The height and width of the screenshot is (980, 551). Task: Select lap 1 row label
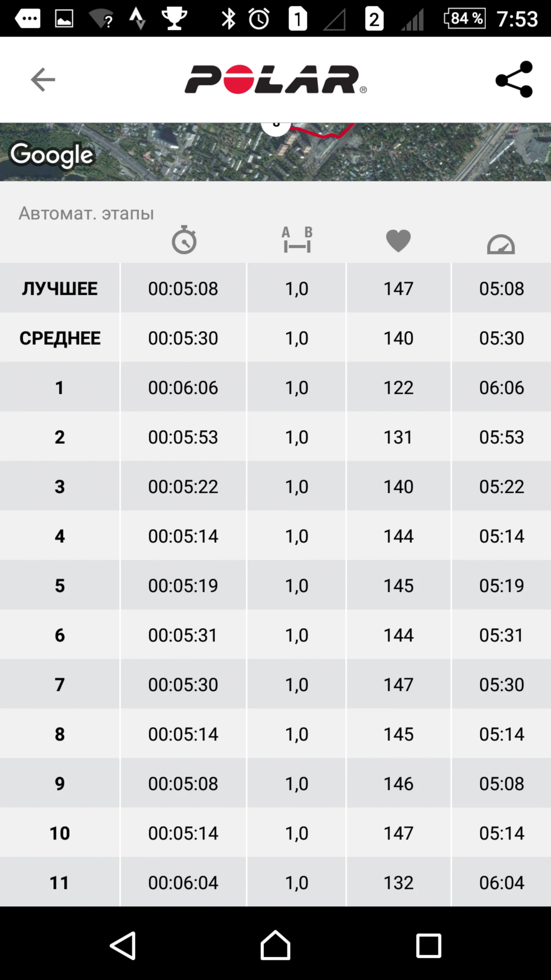[x=60, y=387]
